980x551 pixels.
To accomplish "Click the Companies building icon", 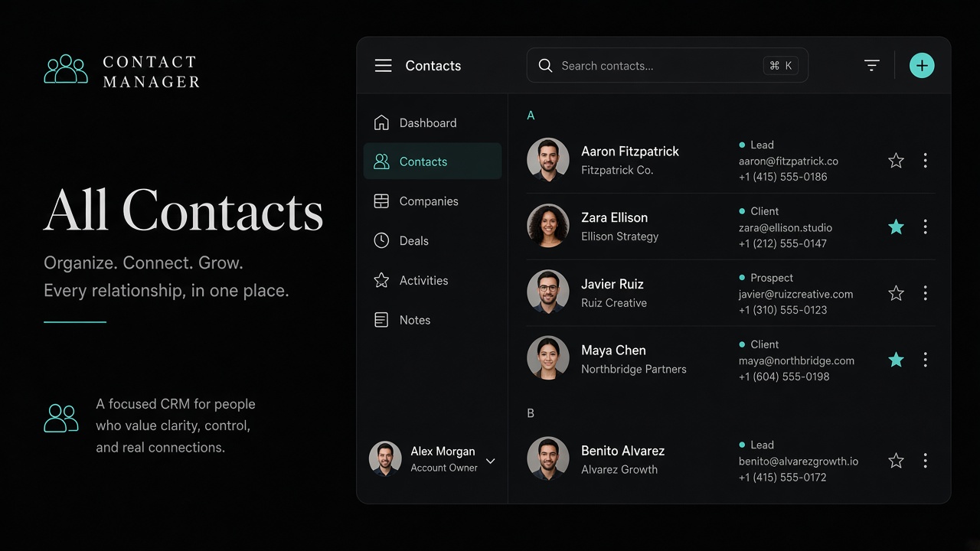I will 381,201.
